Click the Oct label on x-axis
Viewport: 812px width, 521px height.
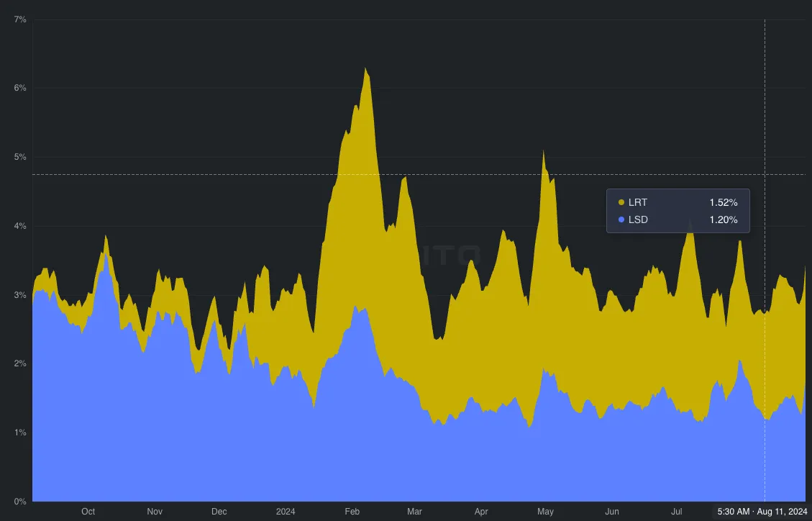[x=88, y=512]
